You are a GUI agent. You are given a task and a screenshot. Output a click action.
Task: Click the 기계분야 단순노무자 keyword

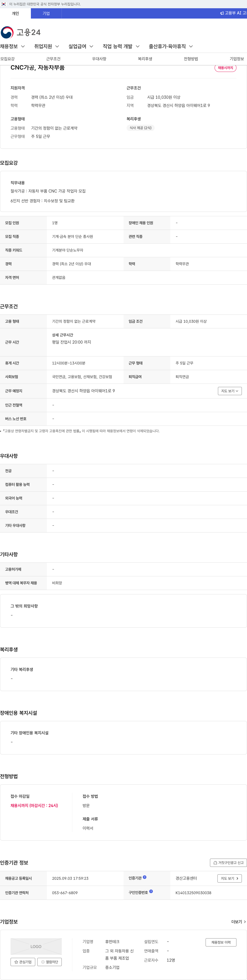68,250
